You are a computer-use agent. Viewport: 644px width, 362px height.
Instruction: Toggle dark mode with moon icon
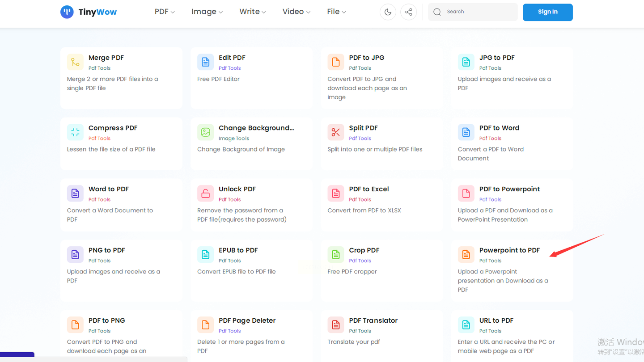click(388, 12)
